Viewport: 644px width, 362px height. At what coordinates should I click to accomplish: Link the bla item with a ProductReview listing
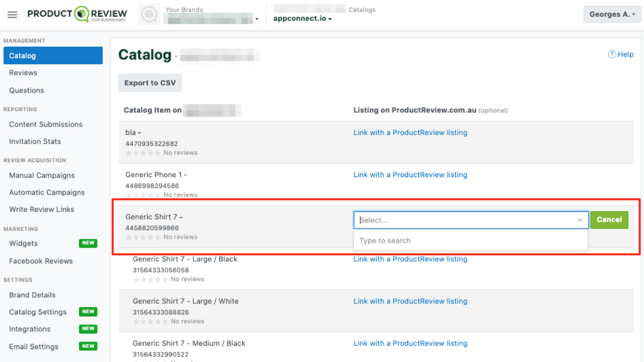click(410, 133)
